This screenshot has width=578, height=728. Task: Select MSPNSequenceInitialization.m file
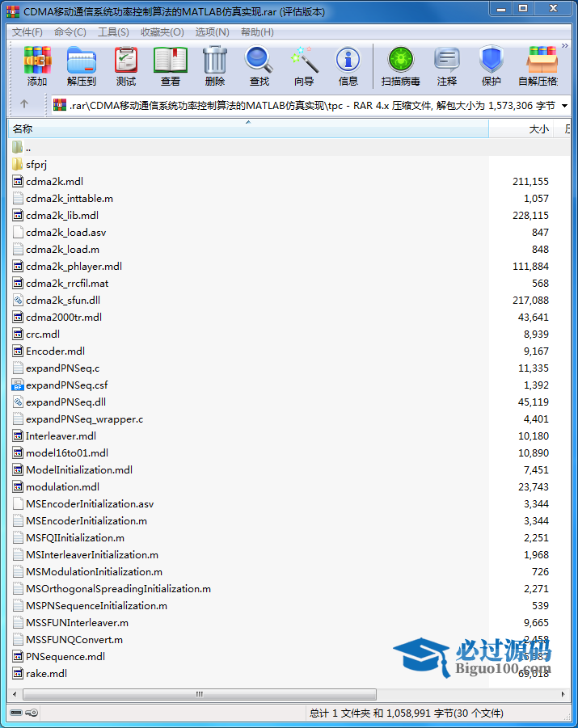pos(97,606)
